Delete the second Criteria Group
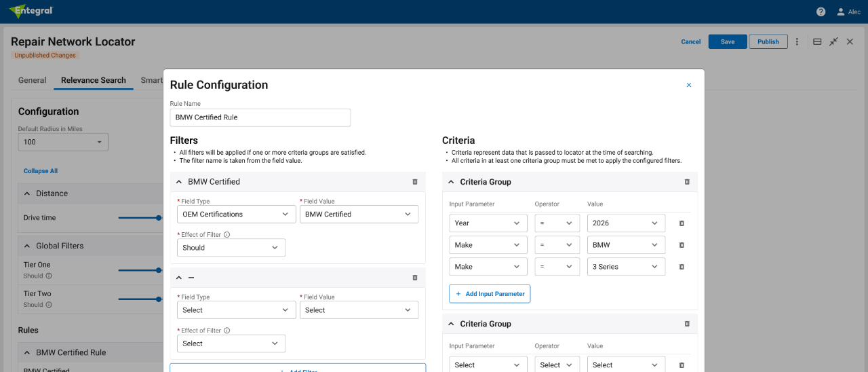Image resolution: width=868 pixels, height=372 pixels. click(687, 324)
